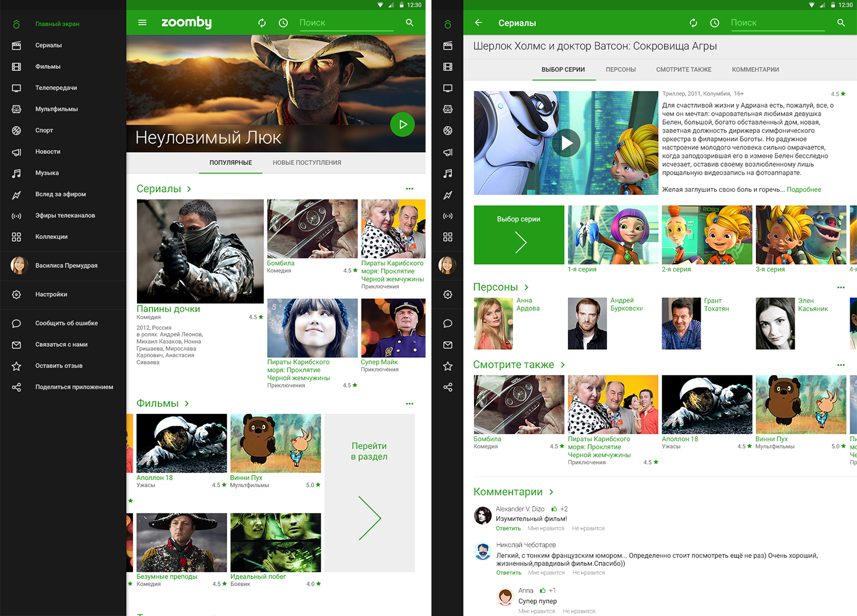Click Ответить under Alexander V. Dizo comment
The height and width of the screenshot is (616, 857).
pos(508,529)
